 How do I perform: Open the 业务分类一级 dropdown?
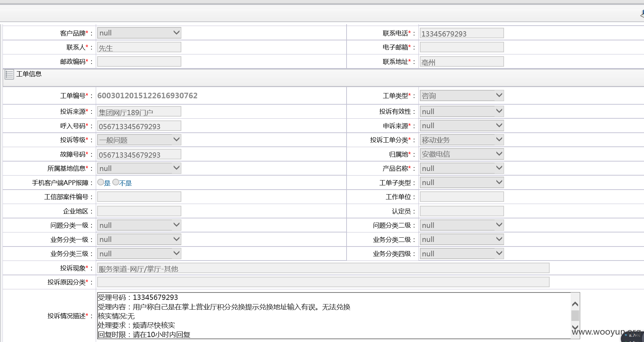139,239
